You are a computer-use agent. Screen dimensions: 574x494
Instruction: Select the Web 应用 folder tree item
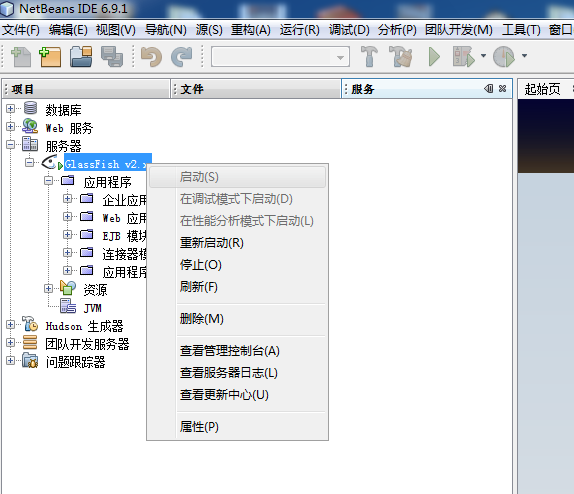tap(124, 218)
